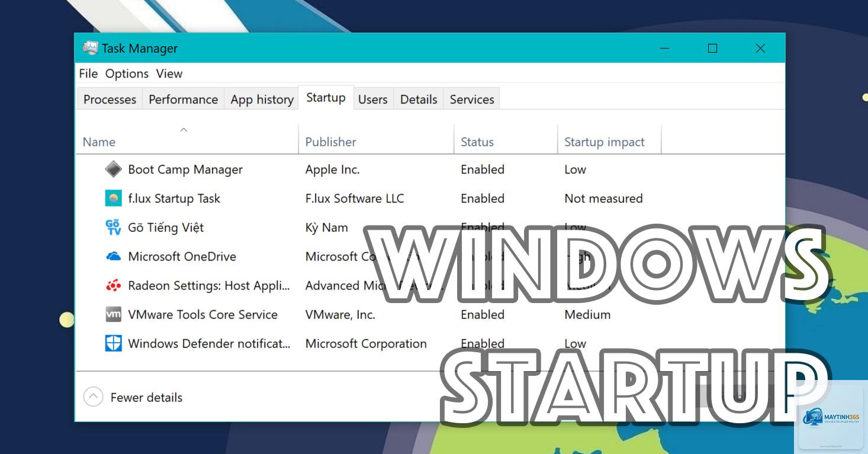Click the f.lux Startup Task icon
Image resolution: width=868 pixels, height=454 pixels.
(113, 198)
